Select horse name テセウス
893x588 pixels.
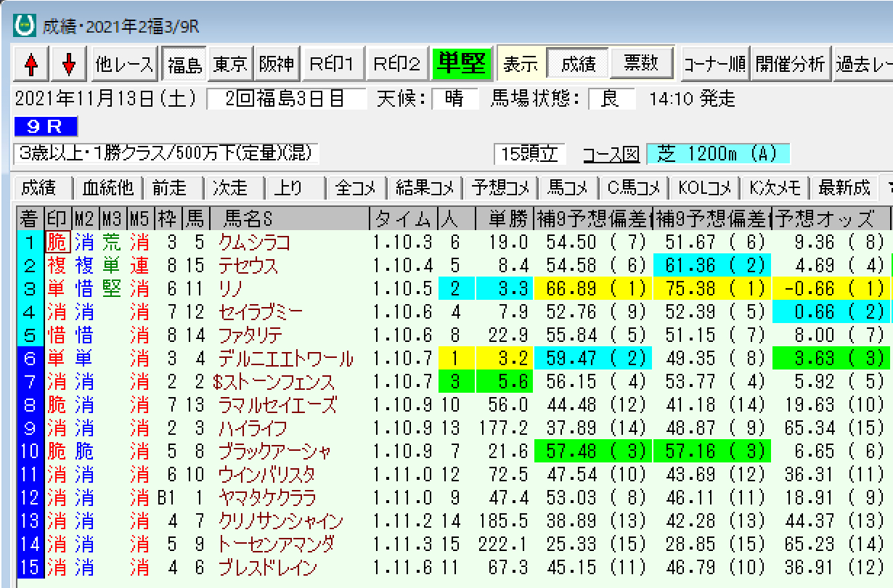click(x=248, y=266)
